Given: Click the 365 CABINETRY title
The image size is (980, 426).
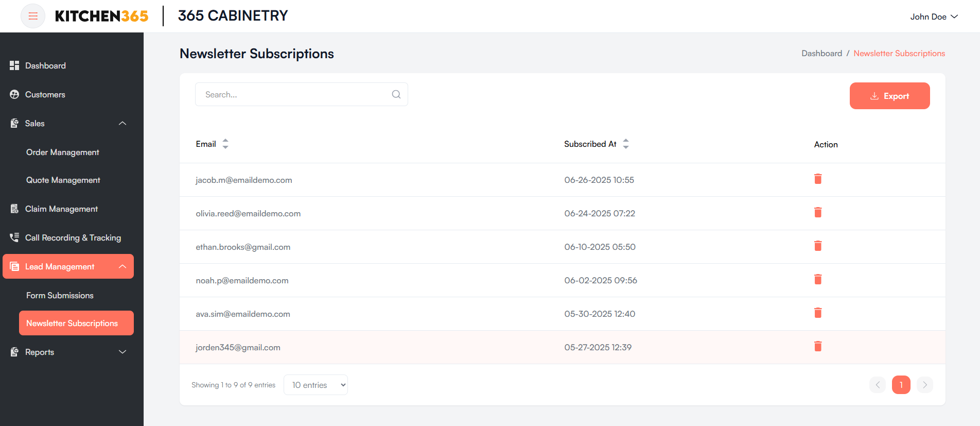Looking at the screenshot, I should click(x=233, y=15).
